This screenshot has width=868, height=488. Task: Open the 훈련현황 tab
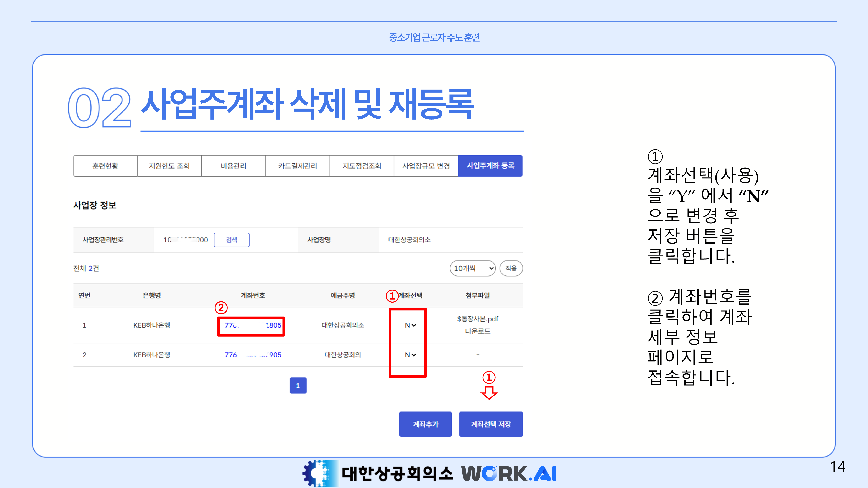pyautogui.click(x=105, y=166)
